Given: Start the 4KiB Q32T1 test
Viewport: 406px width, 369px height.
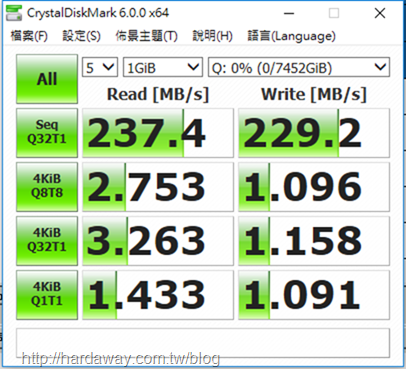Looking at the screenshot, I should click(47, 241).
